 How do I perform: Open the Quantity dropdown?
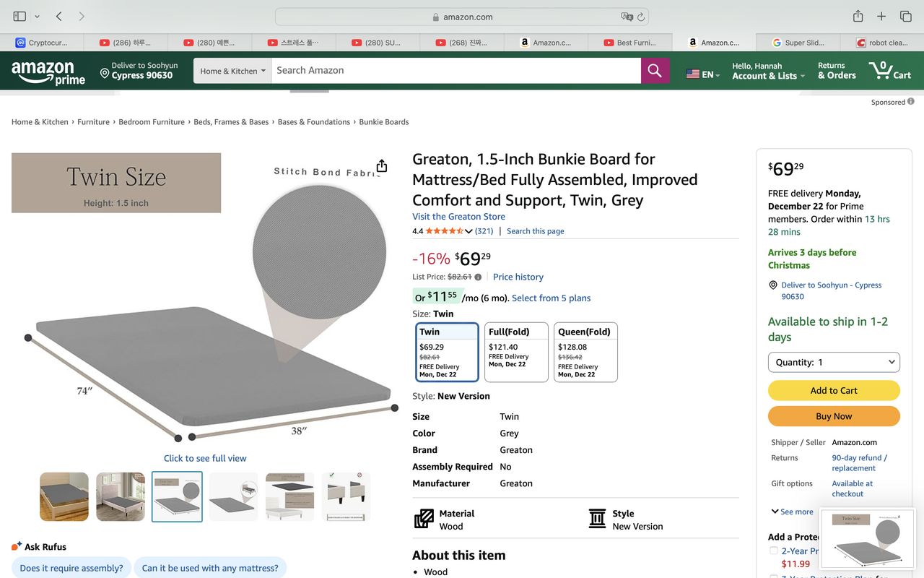click(834, 362)
